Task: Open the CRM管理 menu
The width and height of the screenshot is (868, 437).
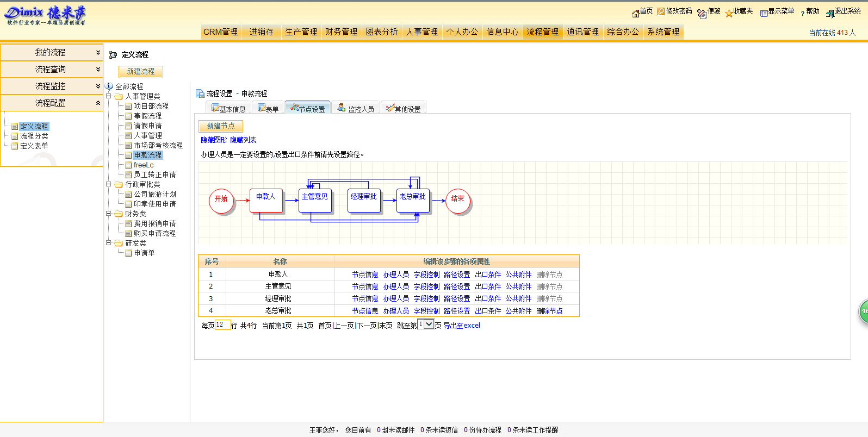Action: tap(221, 32)
